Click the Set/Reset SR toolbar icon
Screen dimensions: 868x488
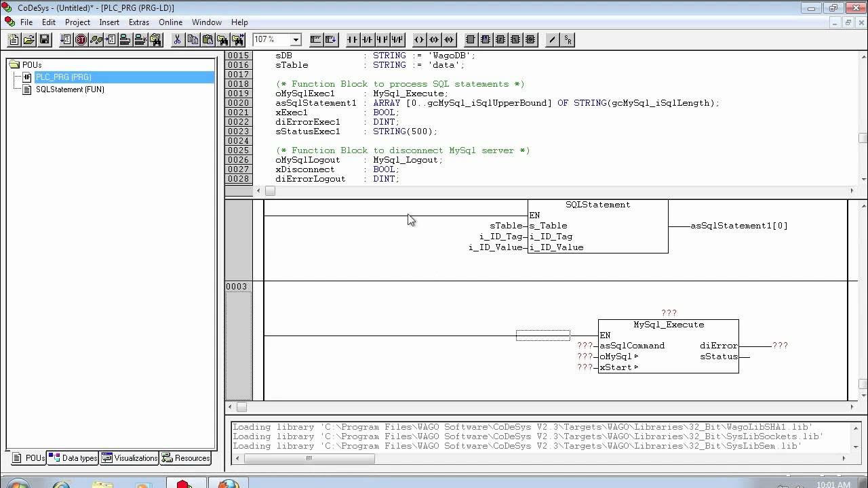pyautogui.click(x=568, y=40)
